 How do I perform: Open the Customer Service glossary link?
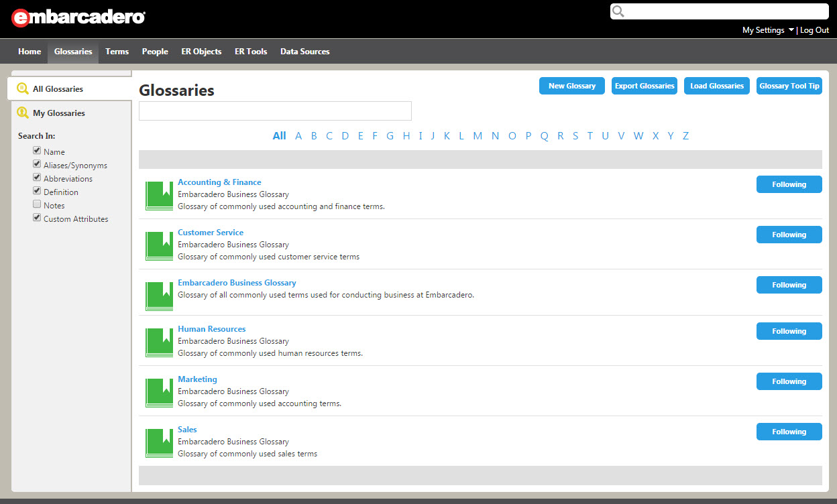(x=211, y=233)
